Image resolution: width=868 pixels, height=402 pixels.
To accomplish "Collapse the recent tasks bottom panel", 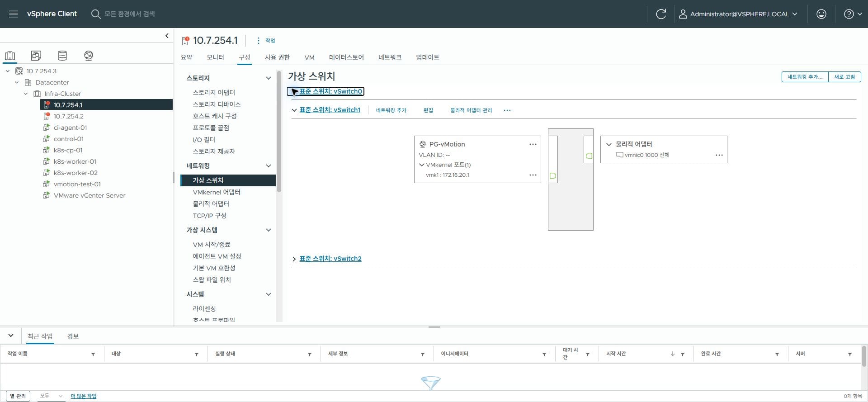I will 11,336.
